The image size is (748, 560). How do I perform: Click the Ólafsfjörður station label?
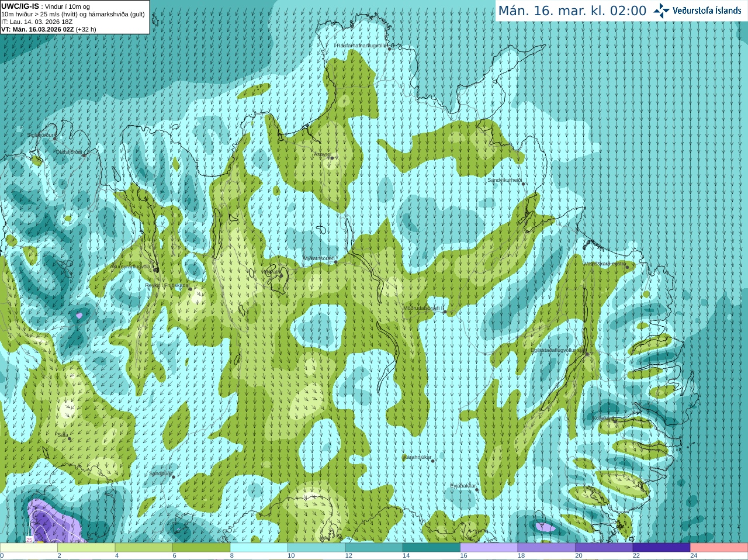(69, 152)
